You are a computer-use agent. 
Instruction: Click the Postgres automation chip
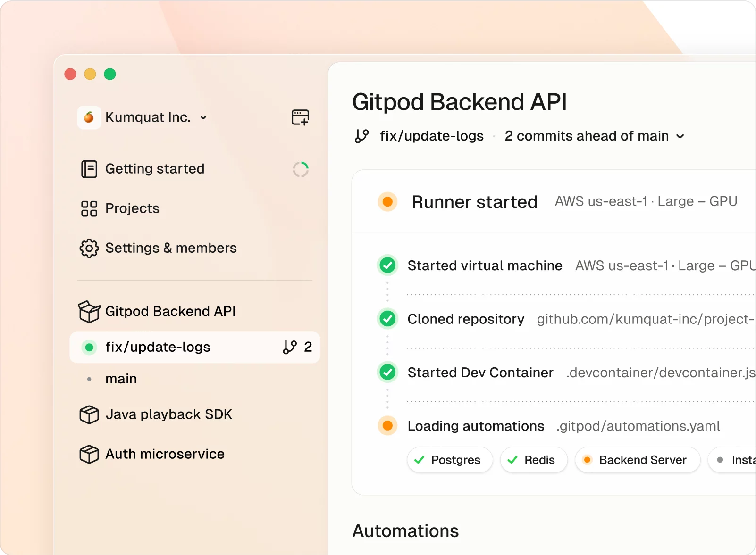coord(449,460)
